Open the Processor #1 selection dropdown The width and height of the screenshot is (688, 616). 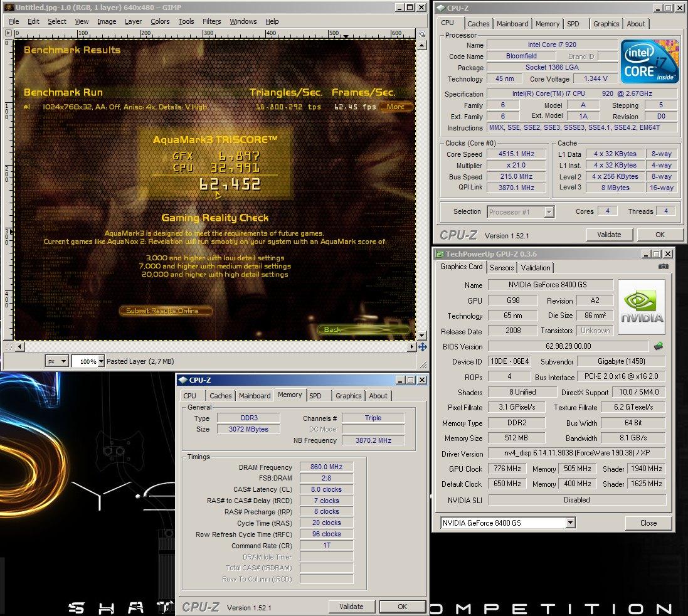pos(521,212)
